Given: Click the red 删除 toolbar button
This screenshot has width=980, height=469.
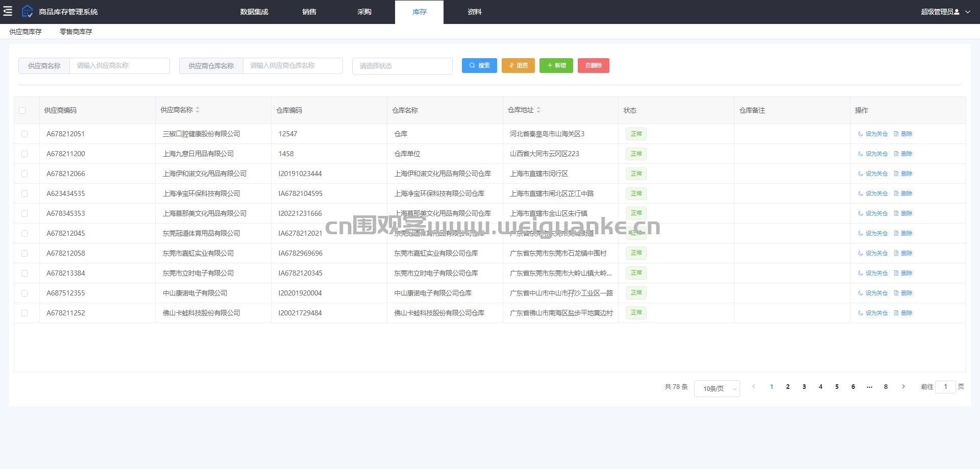Looking at the screenshot, I should tap(594, 65).
